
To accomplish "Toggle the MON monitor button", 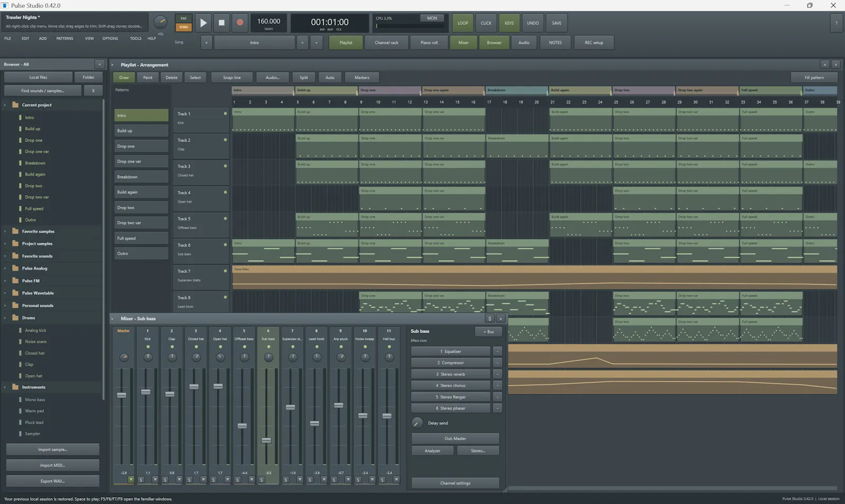I will coord(432,18).
